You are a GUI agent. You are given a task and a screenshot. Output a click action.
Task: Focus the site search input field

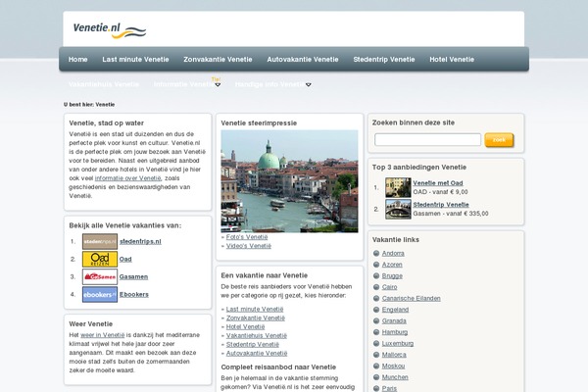pos(427,139)
